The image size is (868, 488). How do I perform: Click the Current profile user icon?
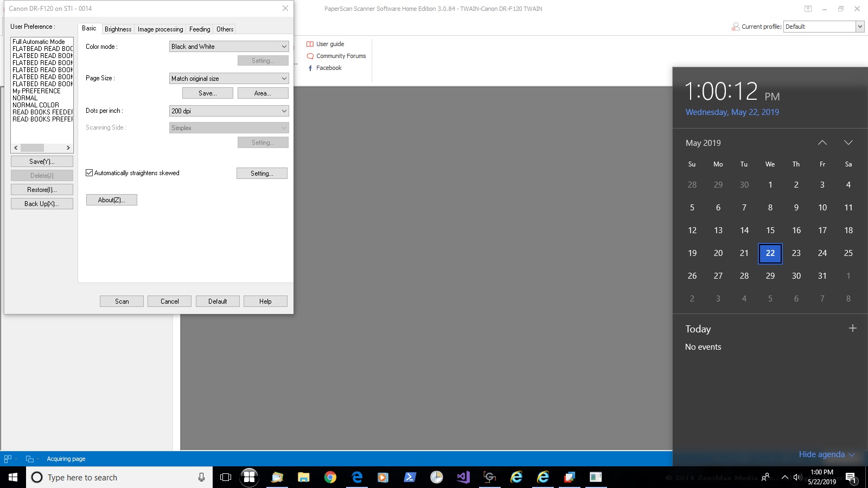click(735, 27)
